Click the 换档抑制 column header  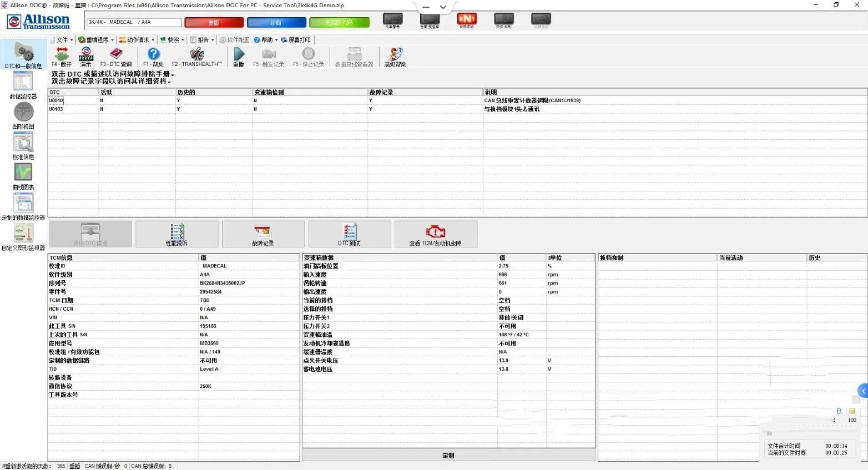click(657, 257)
